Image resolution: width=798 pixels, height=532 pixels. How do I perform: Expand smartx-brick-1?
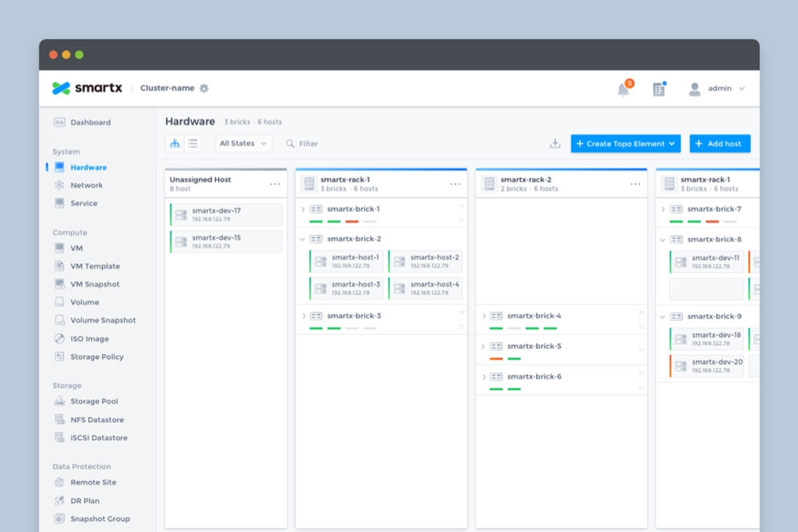point(303,209)
